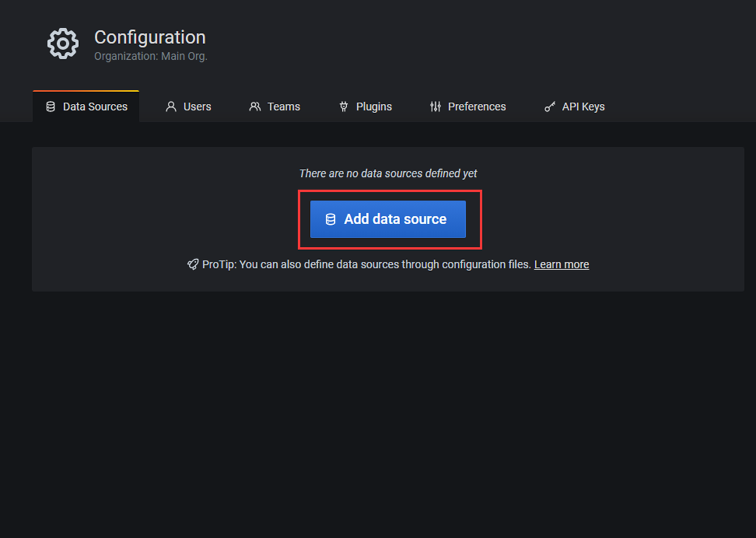
Task: Select the Preferences tab
Action: (468, 107)
